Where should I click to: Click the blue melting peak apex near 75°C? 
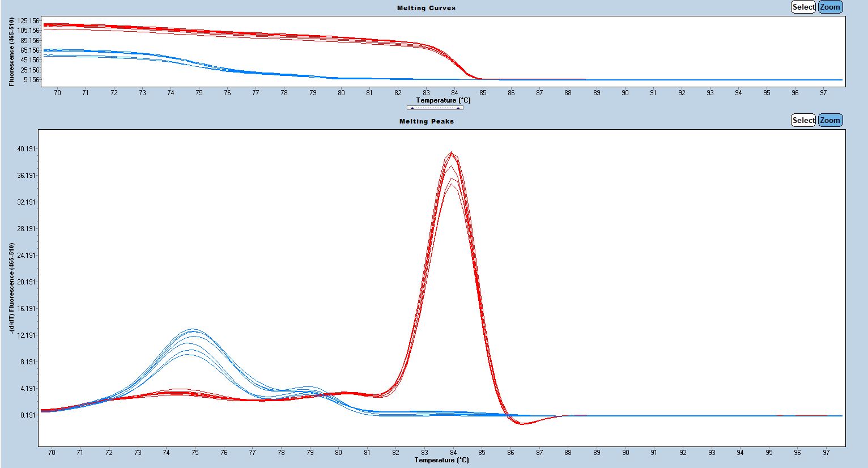tap(193, 330)
